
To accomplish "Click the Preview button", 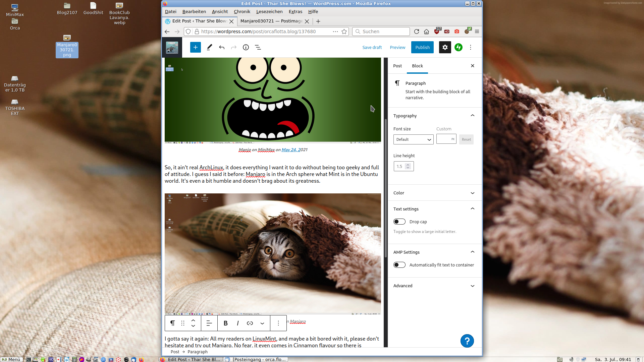I will click(x=397, y=47).
